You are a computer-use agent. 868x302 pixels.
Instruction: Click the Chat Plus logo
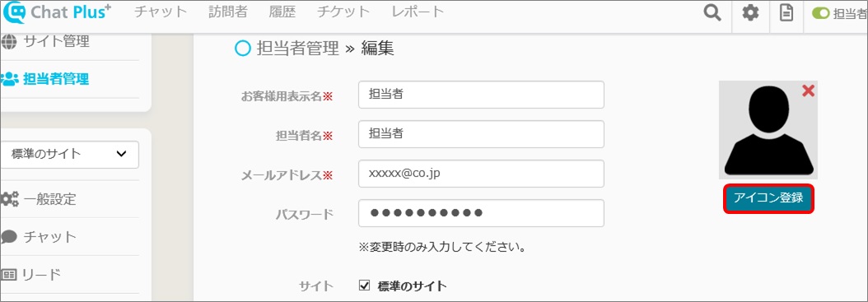click(x=57, y=12)
